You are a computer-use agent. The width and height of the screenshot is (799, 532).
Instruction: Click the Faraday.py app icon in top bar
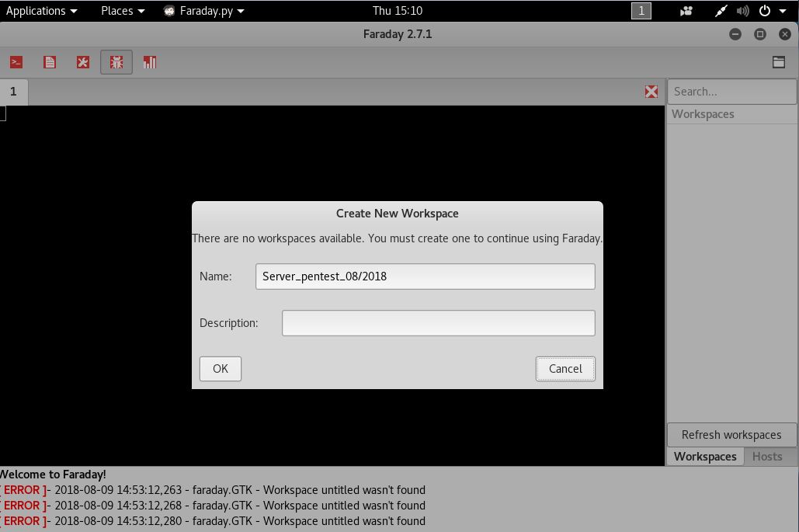[169, 11]
